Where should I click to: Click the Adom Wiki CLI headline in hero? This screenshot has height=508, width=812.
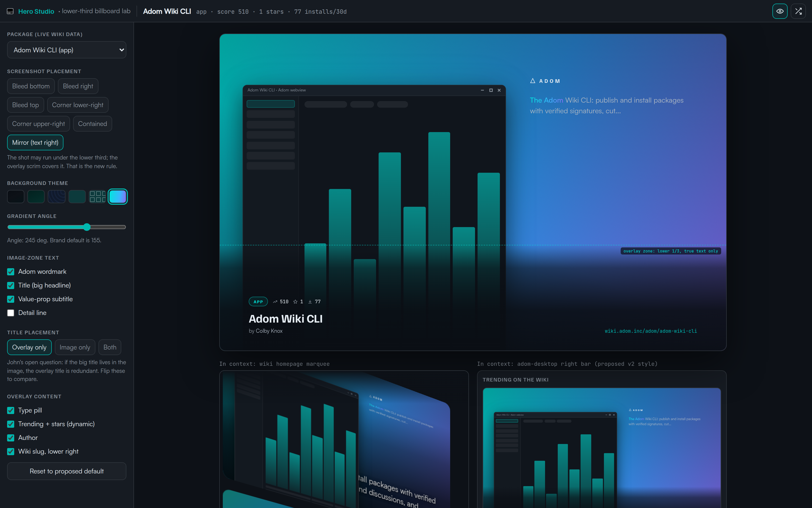click(x=285, y=319)
